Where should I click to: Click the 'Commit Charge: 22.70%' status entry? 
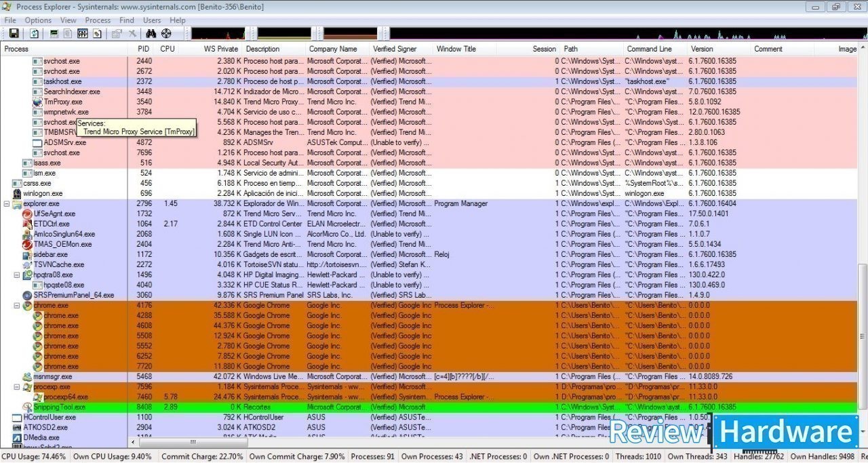(202, 457)
